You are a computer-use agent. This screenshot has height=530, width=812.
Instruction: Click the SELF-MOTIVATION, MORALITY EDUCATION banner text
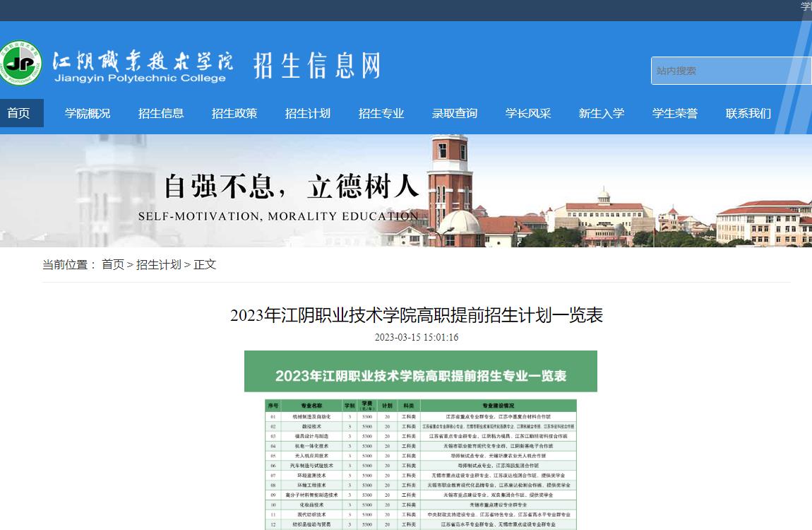(x=278, y=216)
